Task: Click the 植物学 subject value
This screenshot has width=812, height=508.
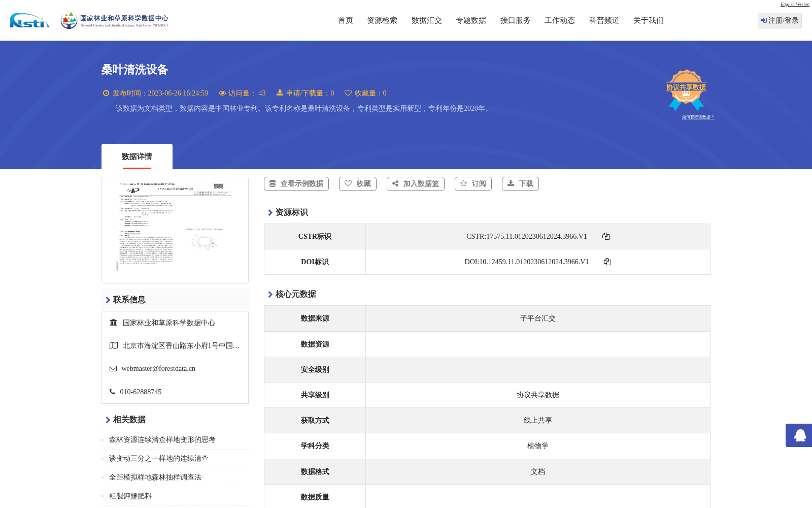Action: (538, 446)
